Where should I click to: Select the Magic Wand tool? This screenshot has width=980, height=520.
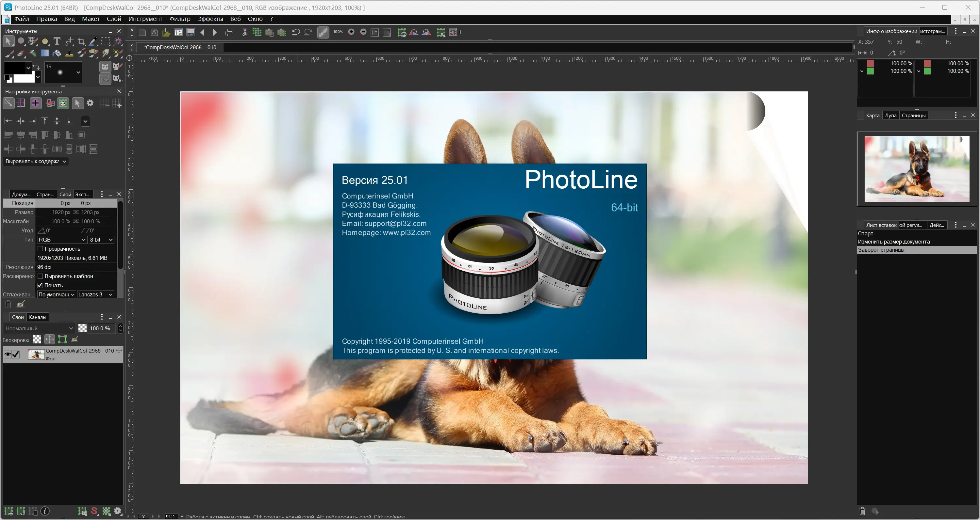[118, 41]
